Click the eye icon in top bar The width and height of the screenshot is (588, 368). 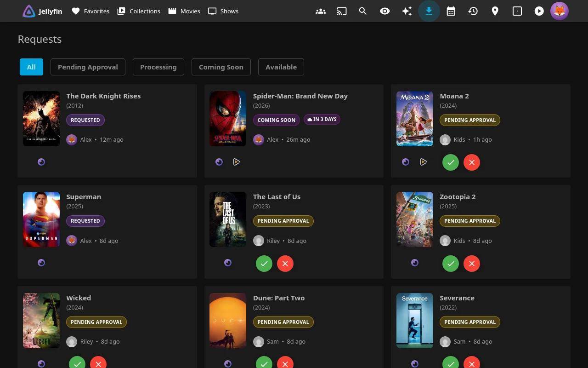(385, 11)
